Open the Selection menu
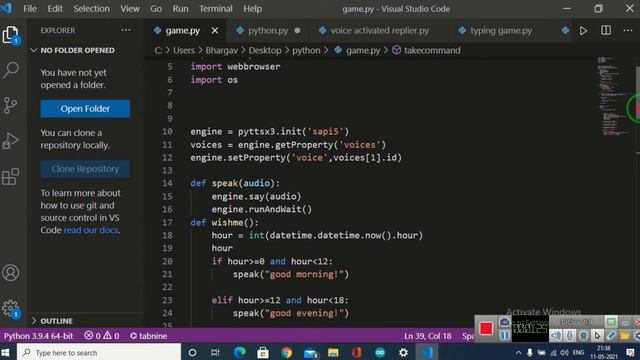The height and width of the screenshot is (360, 640). click(91, 9)
